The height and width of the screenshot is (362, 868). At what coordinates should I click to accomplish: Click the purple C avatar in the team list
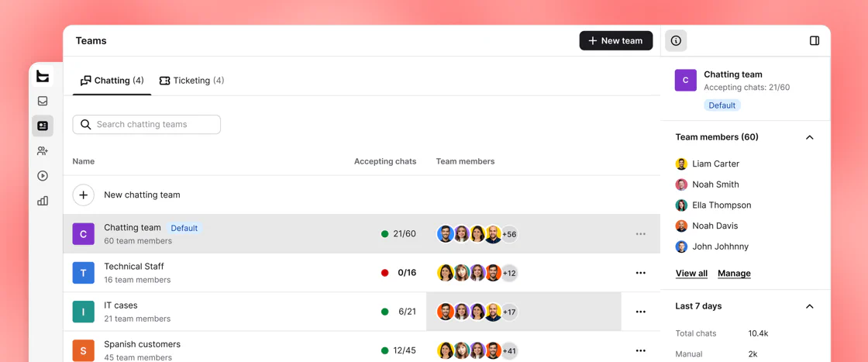point(84,234)
